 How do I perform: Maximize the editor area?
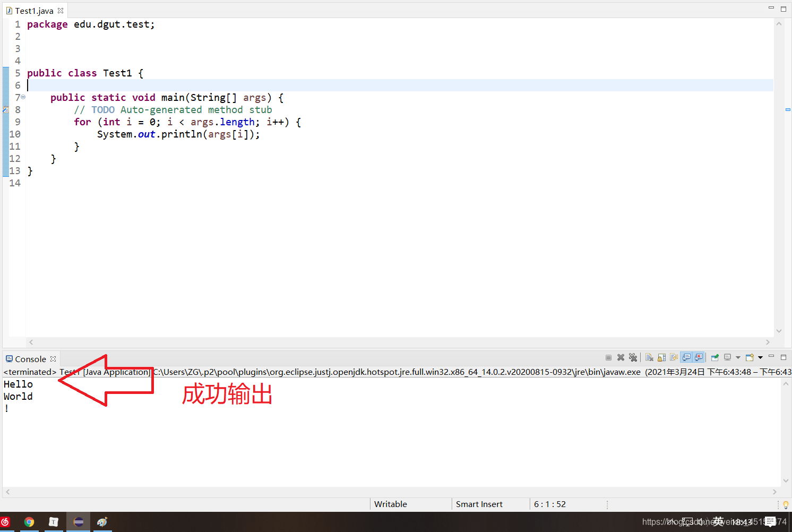click(784, 8)
